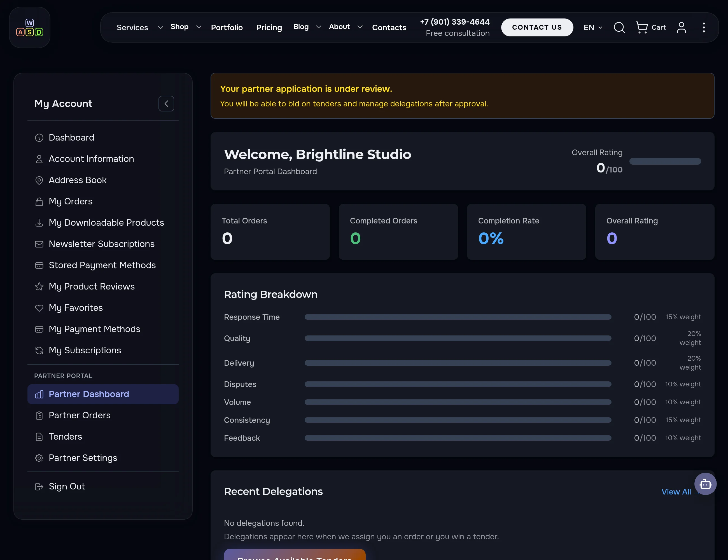Click the Quality rating bar

(x=458, y=338)
